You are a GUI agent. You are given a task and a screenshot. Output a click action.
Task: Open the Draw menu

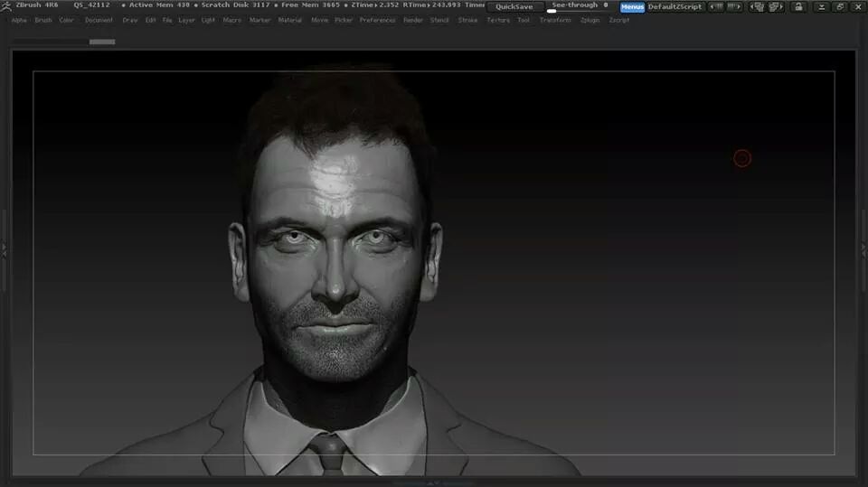pos(130,20)
